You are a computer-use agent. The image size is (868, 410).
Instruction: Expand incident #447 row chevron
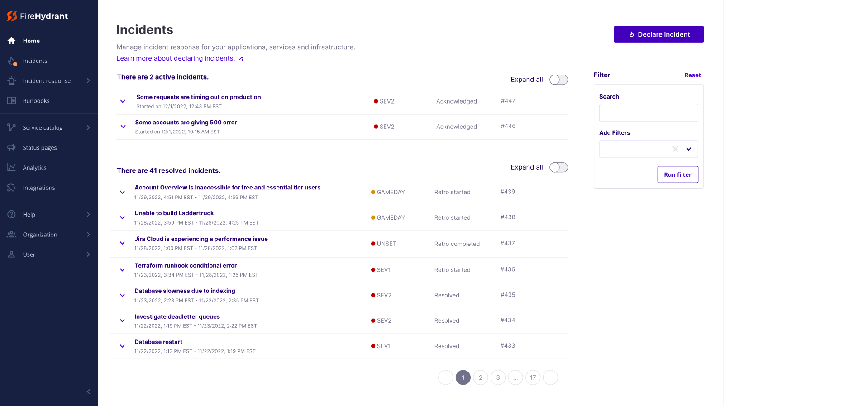coord(123,101)
